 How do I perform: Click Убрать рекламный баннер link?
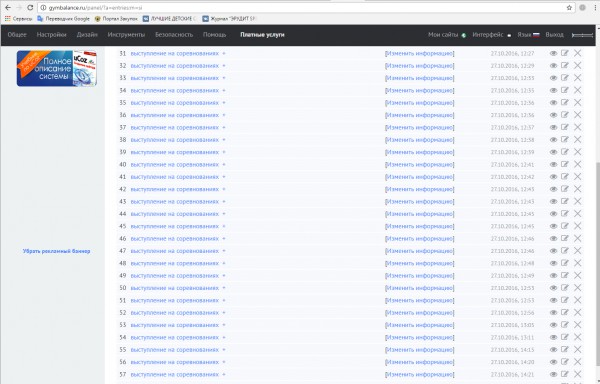[56, 251]
